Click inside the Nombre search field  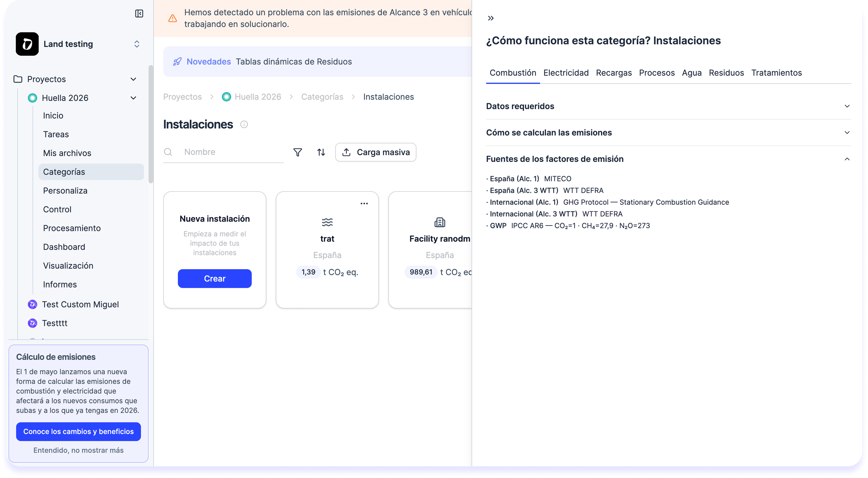click(x=216, y=152)
